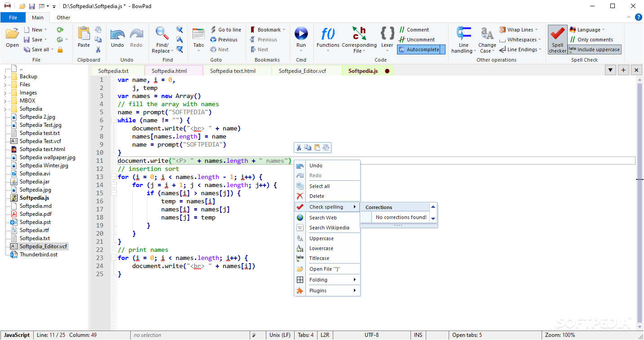Click UTF-8 encoding in status bar
The width and height of the screenshot is (644, 340).
pyautogui.click(x=371, y=335)
